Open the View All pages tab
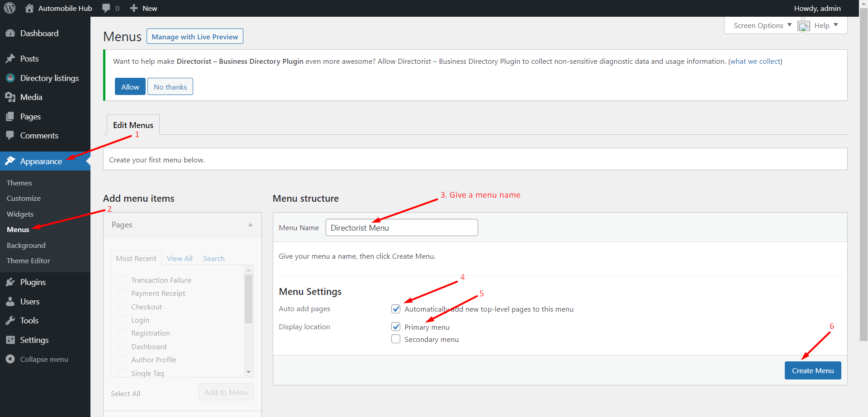The image size is (868, 417). (x=180, y=258)
